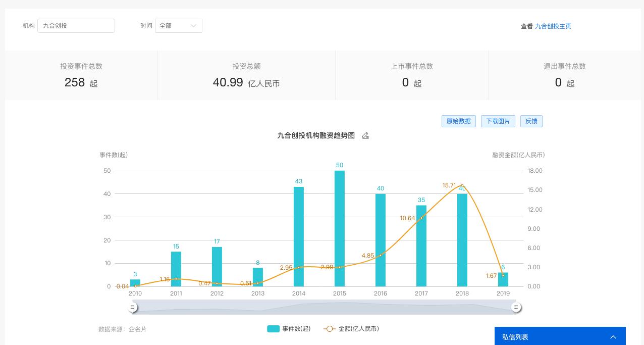Click the edit pencil icon beside chart title
This screenshot has height=345, width=644.
[x=365, y=136]
